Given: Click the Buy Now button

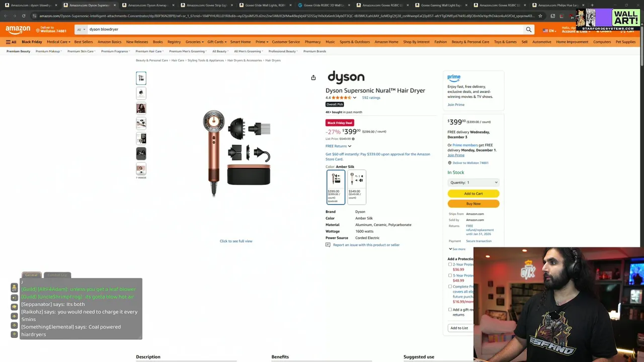Looking at the screenshot, I should click(x=473, y=204).
